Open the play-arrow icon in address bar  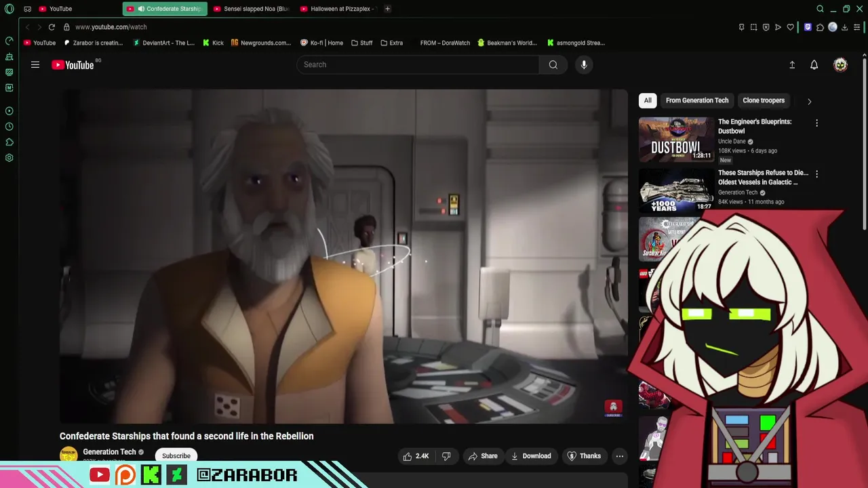point(778,27)
